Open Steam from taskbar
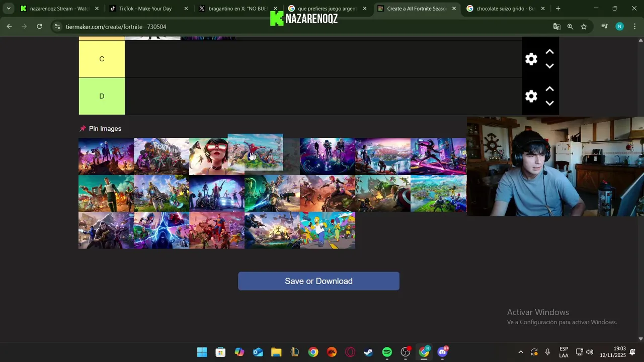 [368, 352]
